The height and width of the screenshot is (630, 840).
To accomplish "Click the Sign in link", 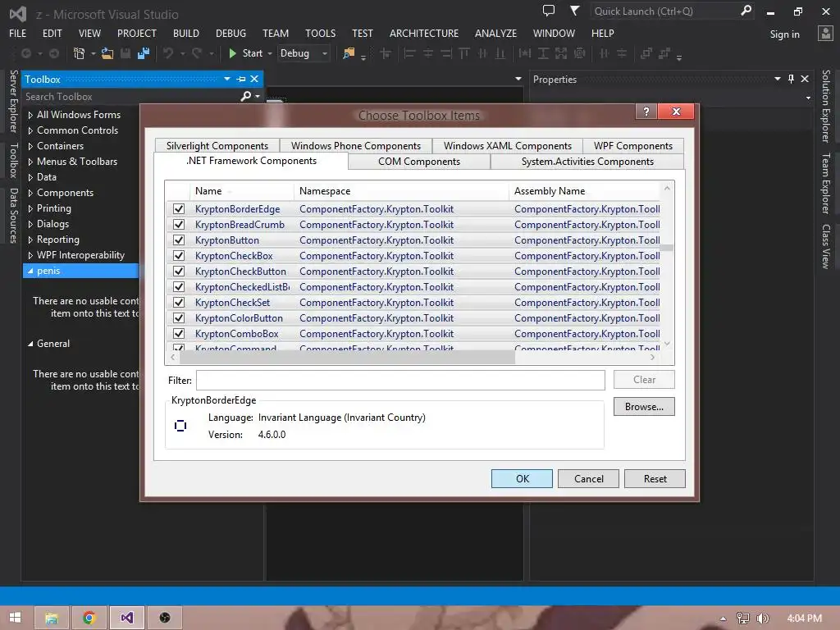I will pyautogui.click(x=784, y=34).
